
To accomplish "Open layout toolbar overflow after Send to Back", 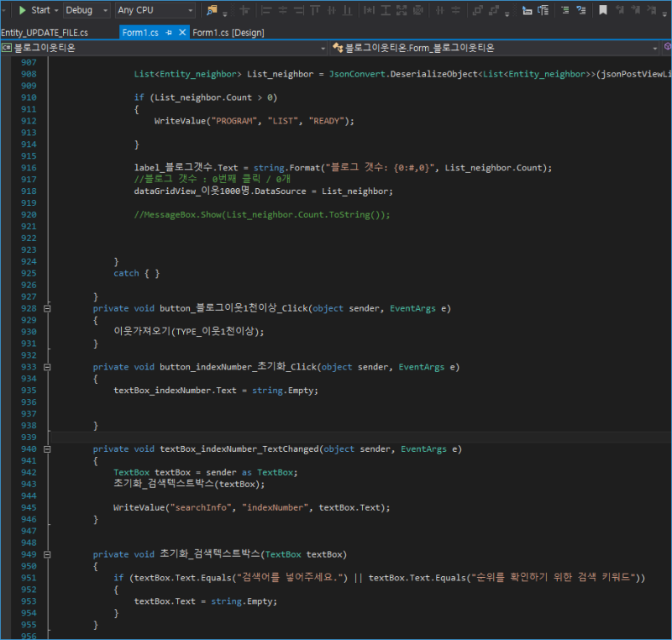I will [x=507, y=14].
